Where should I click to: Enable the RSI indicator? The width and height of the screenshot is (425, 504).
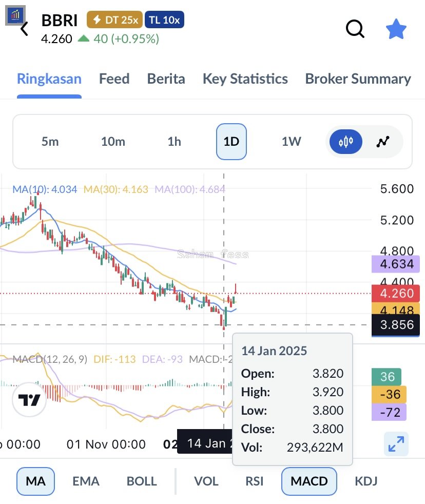click(x=254, y=481)
